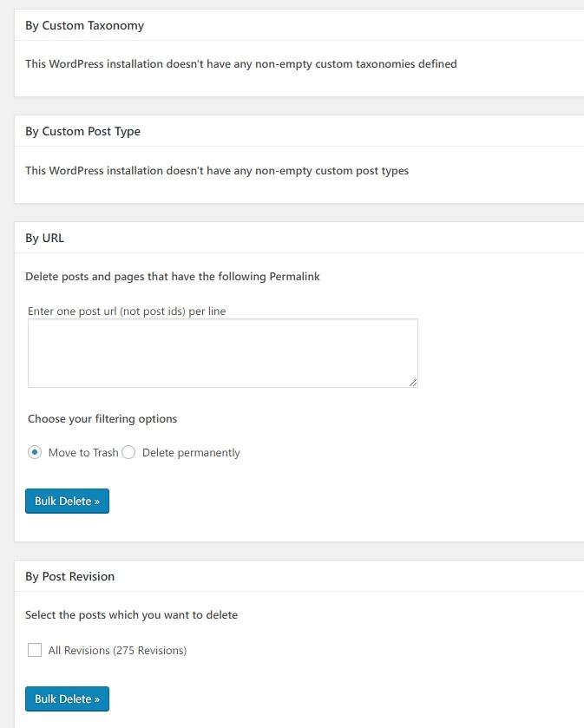584x728 pixels.
Task: Click the Choose your filtering options text
Action: (x=102, y=419)
